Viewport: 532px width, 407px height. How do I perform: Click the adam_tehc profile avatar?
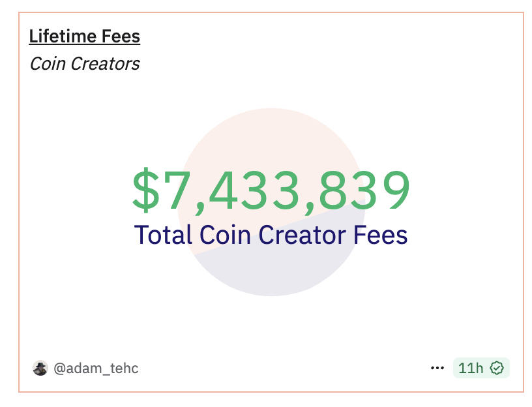40,368
